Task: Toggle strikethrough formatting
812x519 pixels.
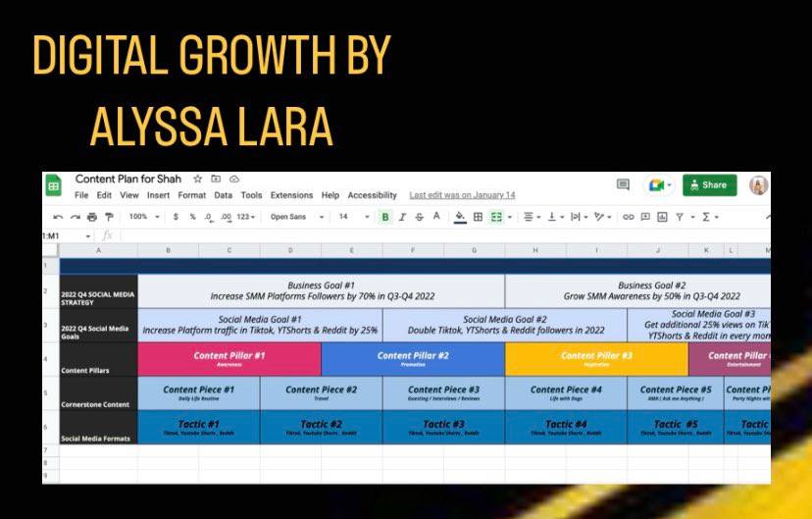Action: (x=419, y=217)
